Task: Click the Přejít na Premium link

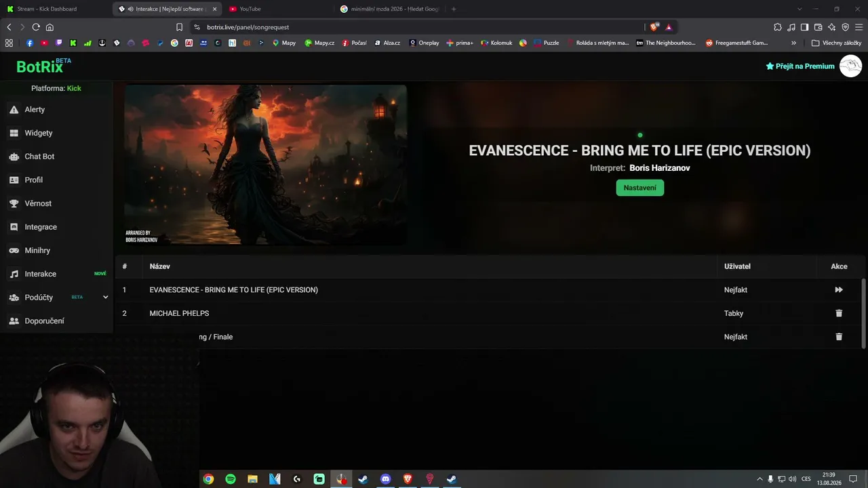Action: click(x=800, y=66)
